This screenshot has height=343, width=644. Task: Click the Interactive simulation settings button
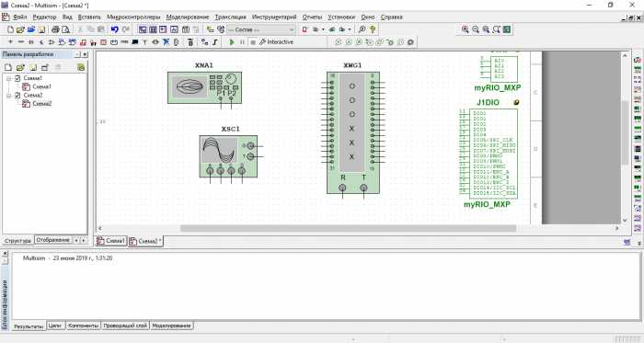[276, 42]
